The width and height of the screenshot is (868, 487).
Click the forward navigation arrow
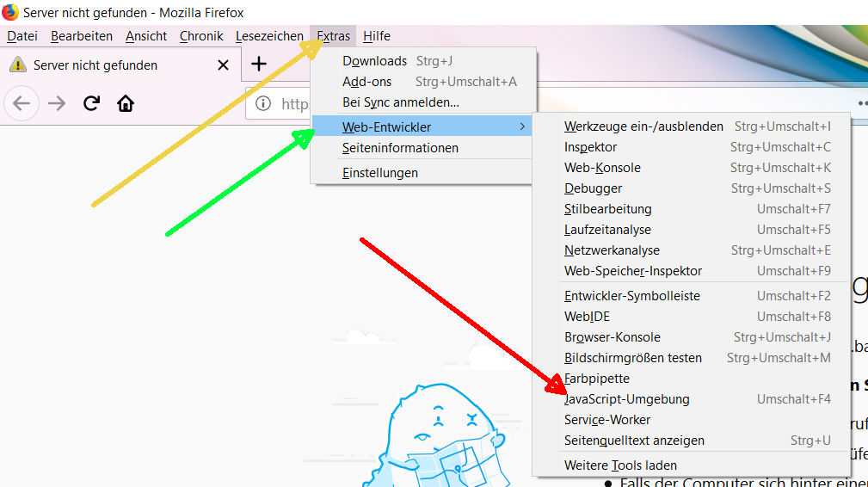click(x=57, y=103)
